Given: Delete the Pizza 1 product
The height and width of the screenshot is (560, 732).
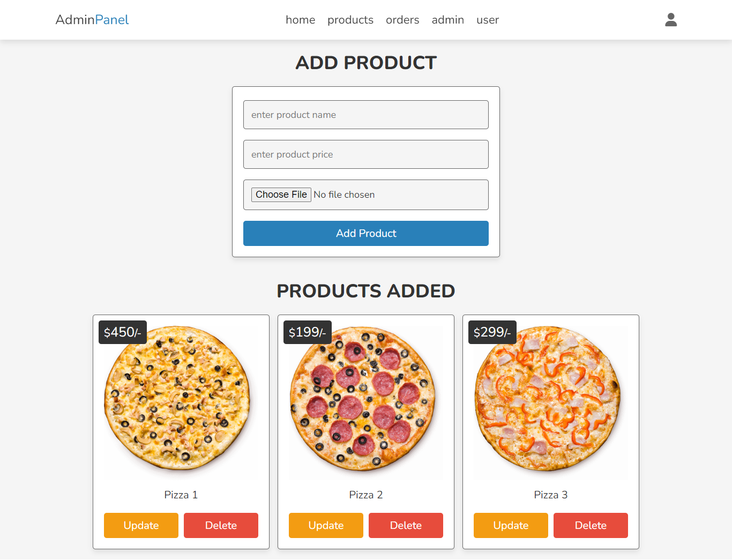Looking at the screenshot, I should pos(221,525).
